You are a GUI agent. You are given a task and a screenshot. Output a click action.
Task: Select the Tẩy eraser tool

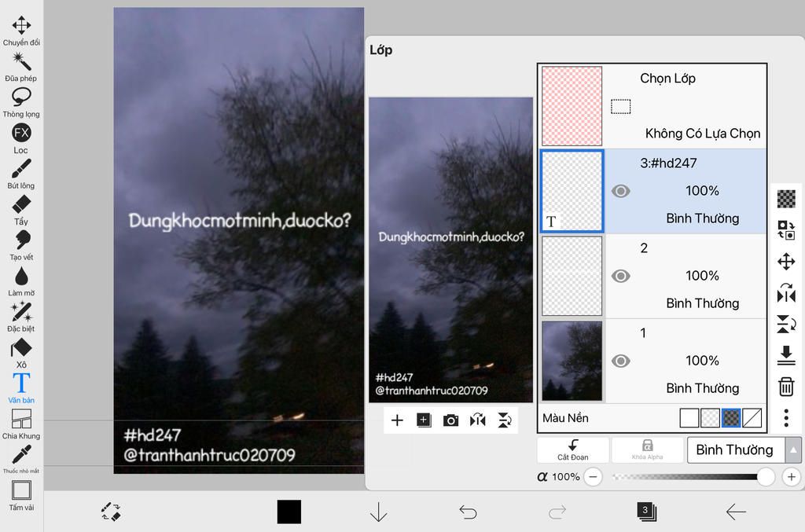point(21,211)
